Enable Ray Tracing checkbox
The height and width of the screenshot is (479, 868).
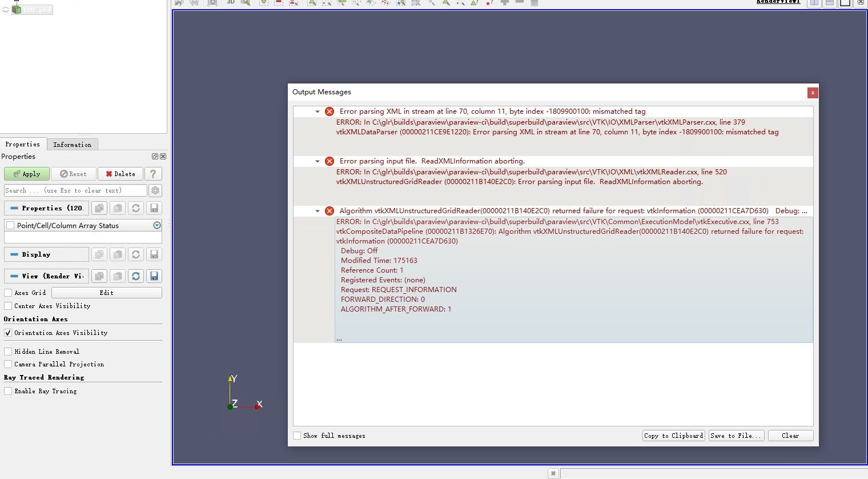[x=8, y=391]
